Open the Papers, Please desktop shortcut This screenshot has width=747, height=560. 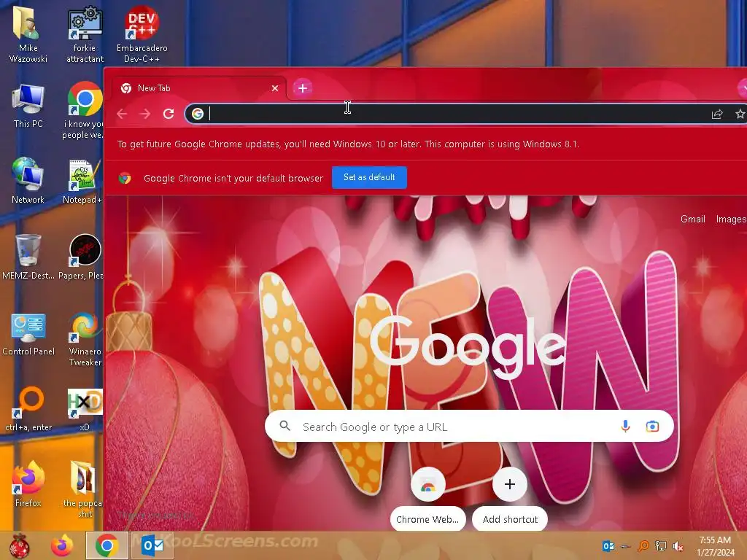pyautogui.click(x=83, y=256)
